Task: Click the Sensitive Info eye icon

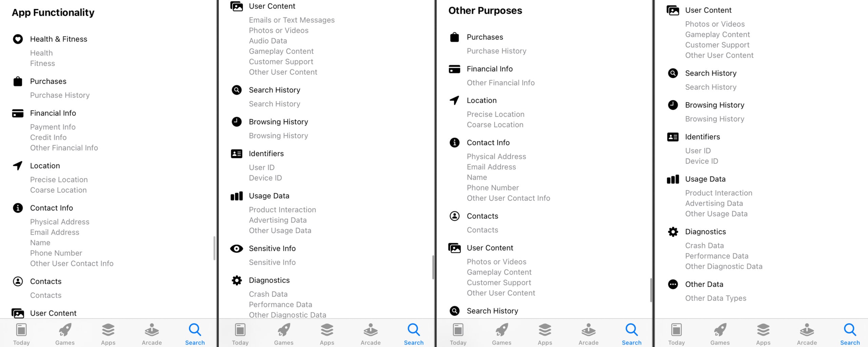Action: pos(236,249)
